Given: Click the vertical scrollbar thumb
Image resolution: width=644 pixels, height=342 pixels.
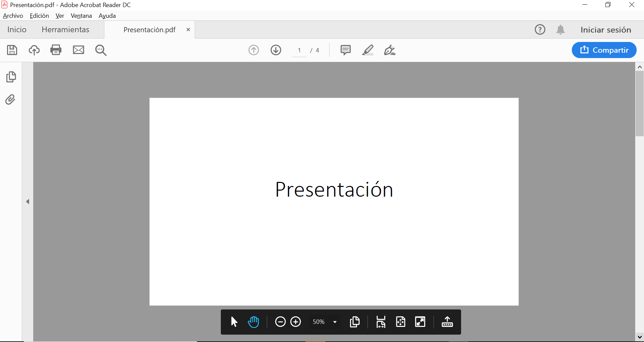Looking at the screenshot, I should (x=640, y=103).
